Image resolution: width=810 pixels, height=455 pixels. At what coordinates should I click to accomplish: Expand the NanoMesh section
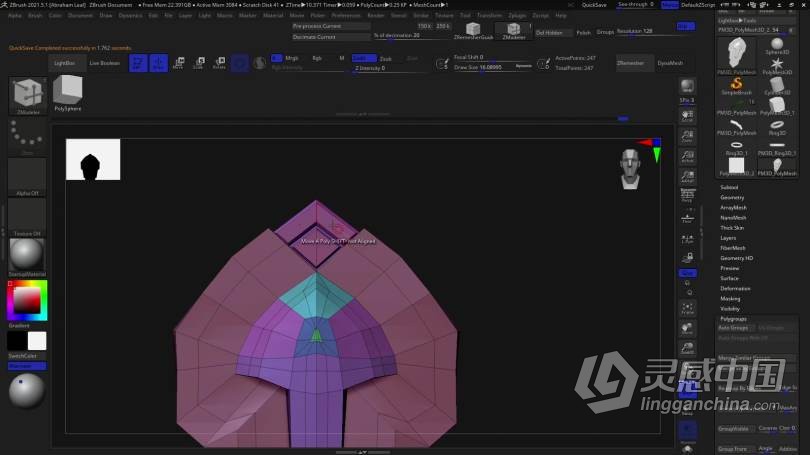733,218
